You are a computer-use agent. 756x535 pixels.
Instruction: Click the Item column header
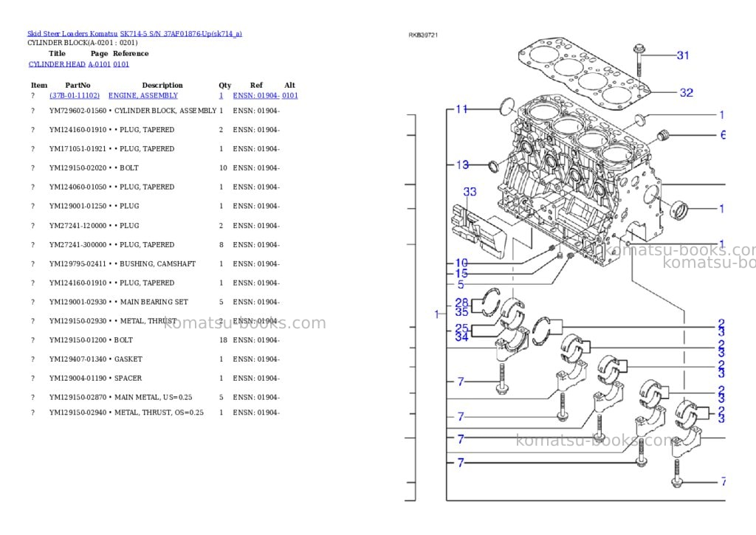(x=39, y=86)
